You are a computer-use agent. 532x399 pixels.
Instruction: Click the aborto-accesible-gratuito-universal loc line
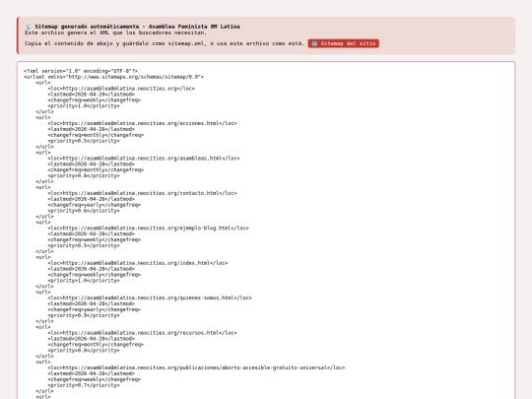[x=196, y=367]
